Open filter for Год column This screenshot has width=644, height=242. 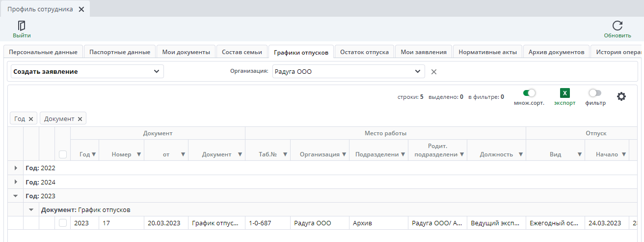coord(94,154)
